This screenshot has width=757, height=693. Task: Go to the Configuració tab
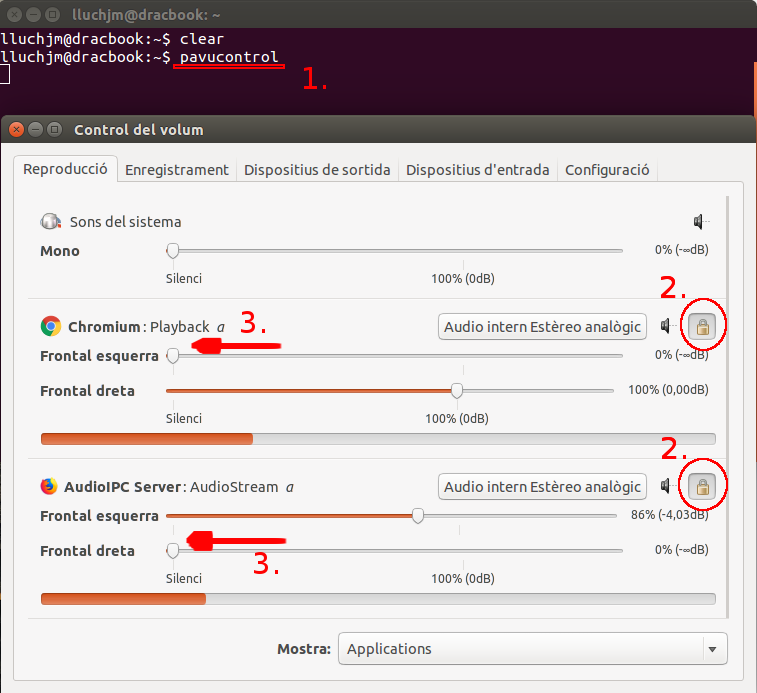tap(607, 170)
